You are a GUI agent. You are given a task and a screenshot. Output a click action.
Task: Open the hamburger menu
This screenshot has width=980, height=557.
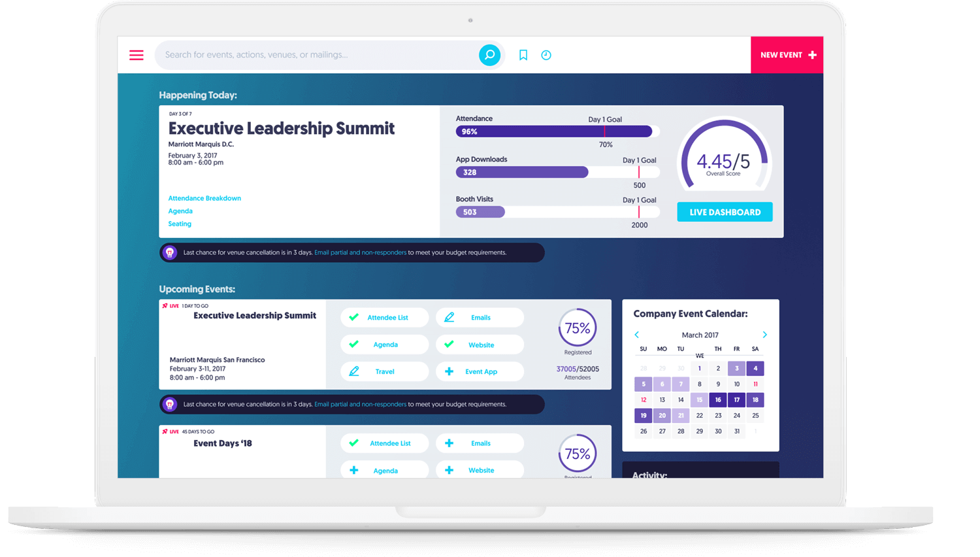136,55
